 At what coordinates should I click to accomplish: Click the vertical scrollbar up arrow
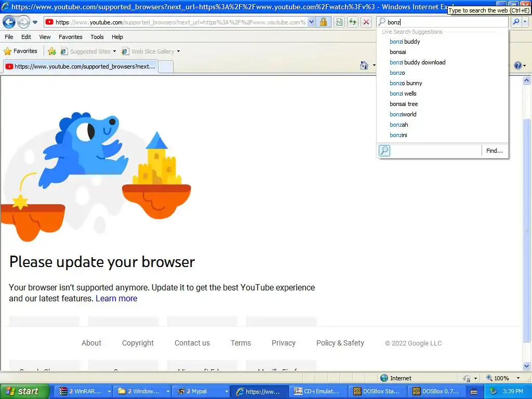(527, 80)
